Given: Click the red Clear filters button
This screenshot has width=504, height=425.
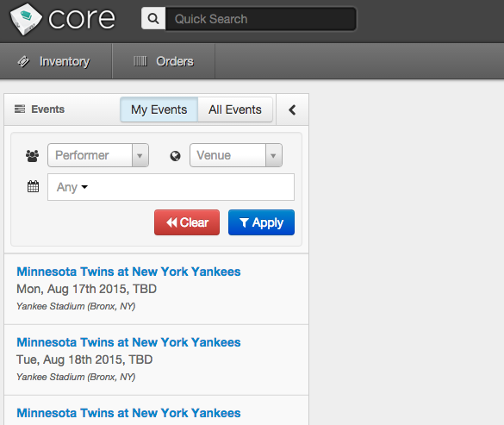Looking at the screenshot, I should coord(187,222).
